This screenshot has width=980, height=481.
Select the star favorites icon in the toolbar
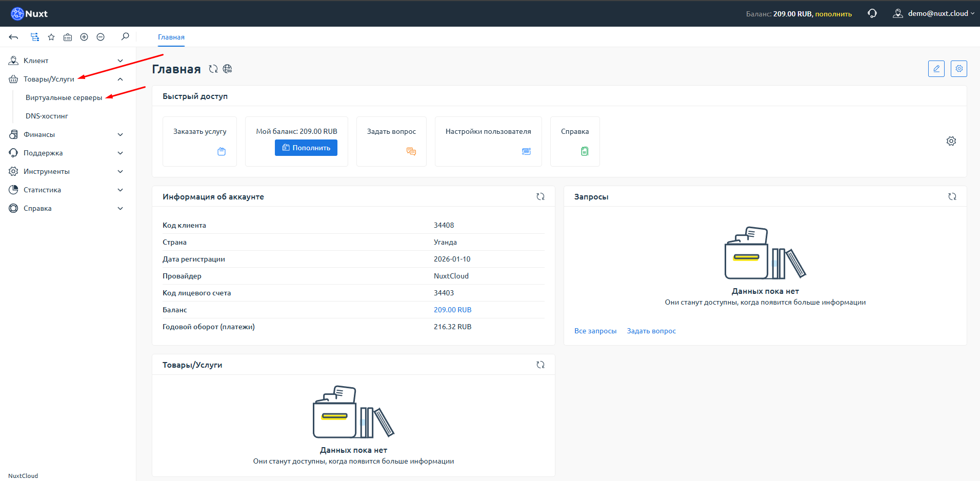[x=51, y=36]
